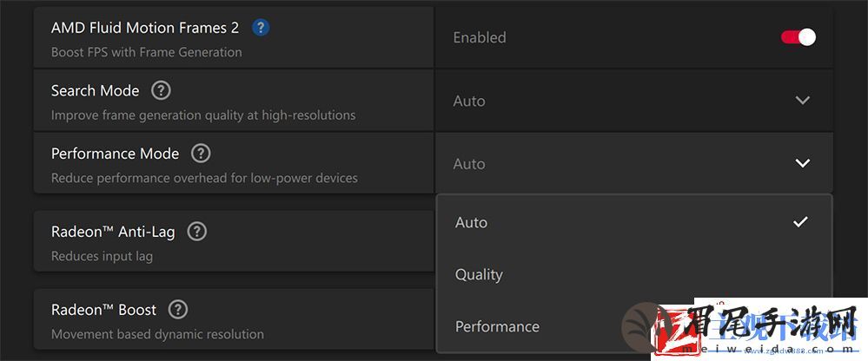Image resolution: width=868 pixels, height=361 pixels.
Task: Disable the AMD Fluid Motion Frames 2 toggle
Action: tap(798, 37)
